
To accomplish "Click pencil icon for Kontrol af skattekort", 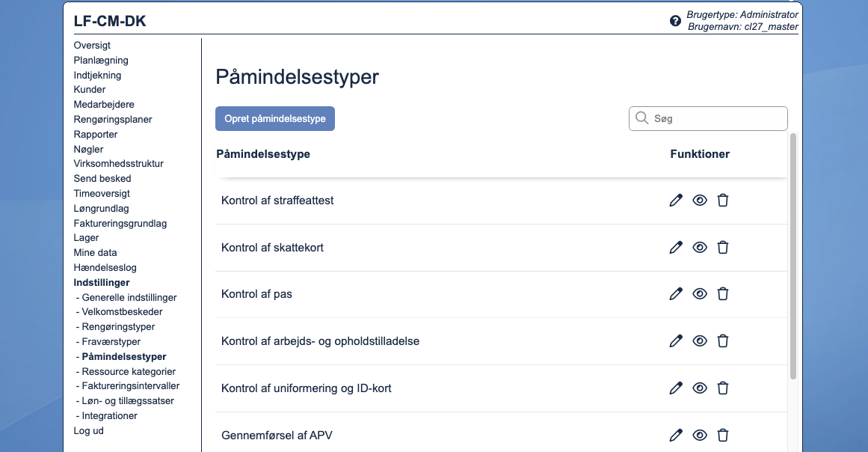I will [676, 248].
